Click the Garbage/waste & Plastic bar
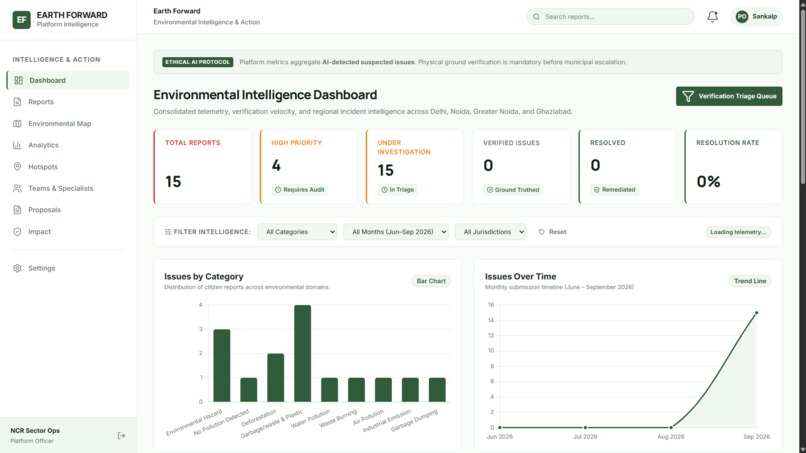806x453 pixels. pos(302,353)
